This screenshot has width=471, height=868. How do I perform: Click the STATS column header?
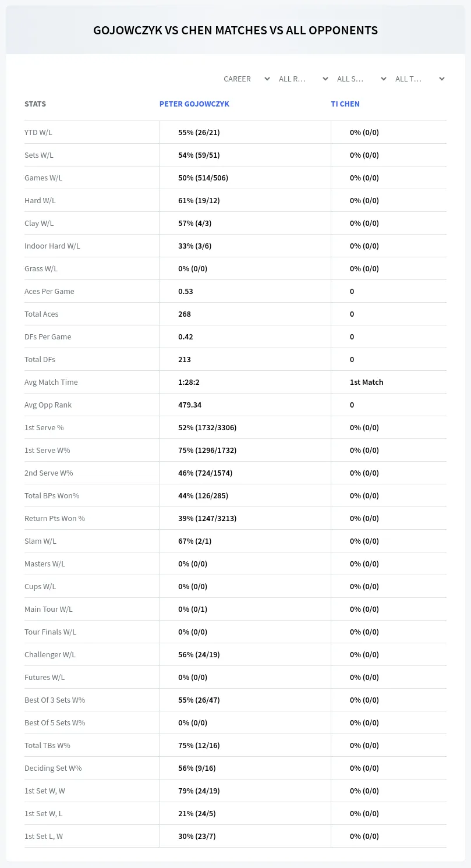pos(35,104)
